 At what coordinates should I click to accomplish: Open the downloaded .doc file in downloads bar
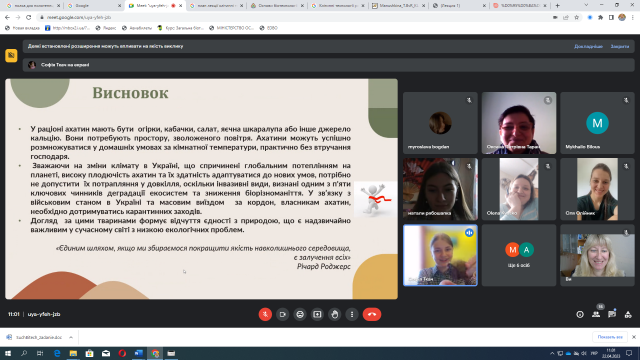[x=35, y=337]
